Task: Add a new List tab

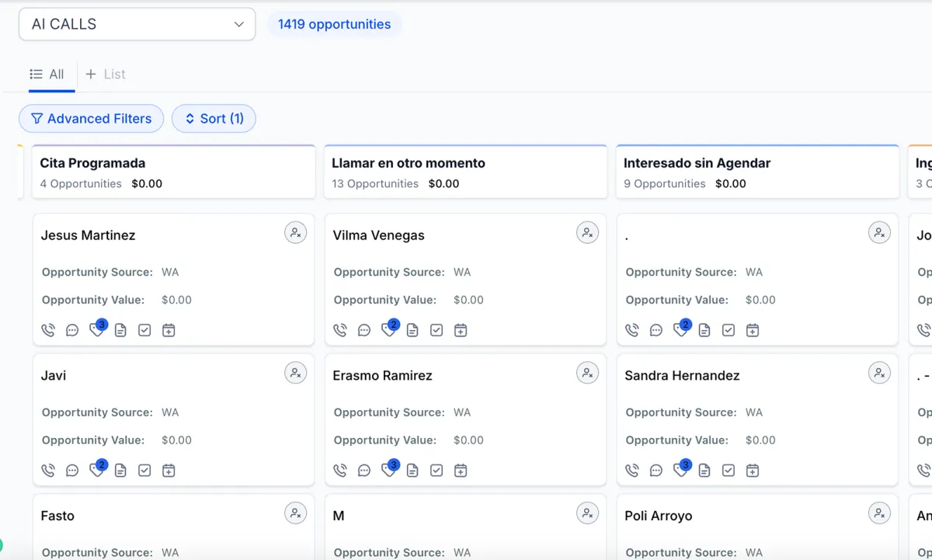Action: 106,75
